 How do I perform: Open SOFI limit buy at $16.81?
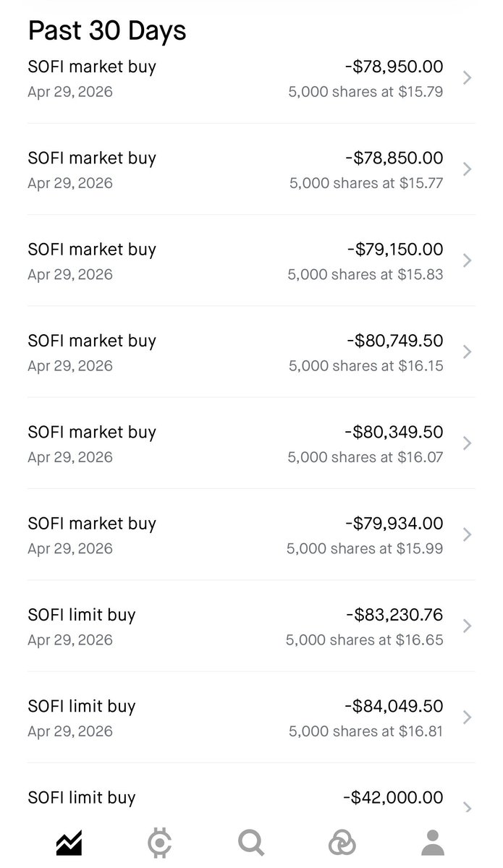tap(251, 718)
